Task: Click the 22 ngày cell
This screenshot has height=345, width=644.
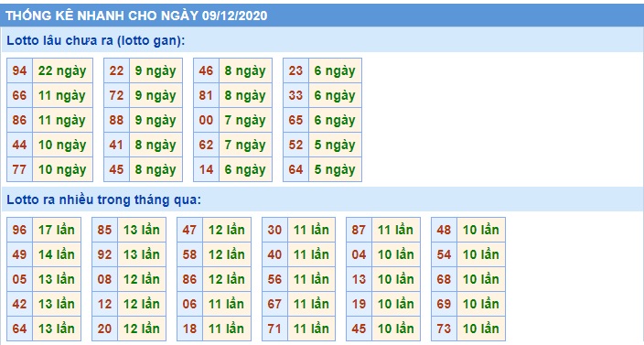Action: click(x=62, y=70)
